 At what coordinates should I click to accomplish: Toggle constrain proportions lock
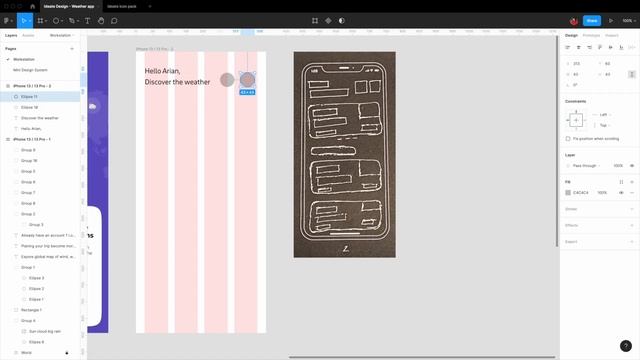(631, 74)
